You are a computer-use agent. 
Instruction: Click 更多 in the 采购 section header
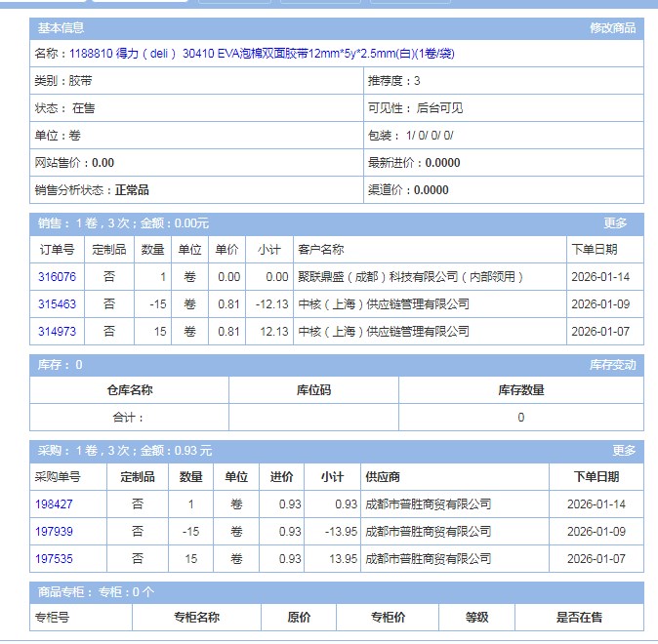(x=624, y=451)
